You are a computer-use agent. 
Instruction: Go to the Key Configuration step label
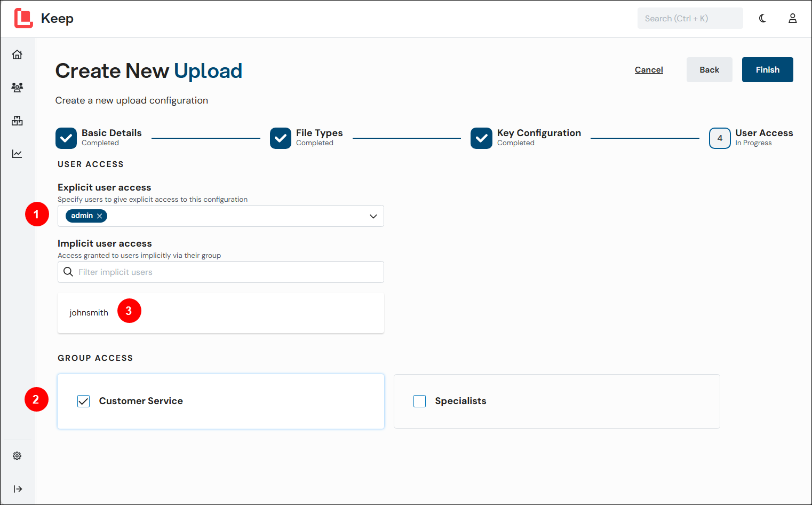click(x=539, y=133)
